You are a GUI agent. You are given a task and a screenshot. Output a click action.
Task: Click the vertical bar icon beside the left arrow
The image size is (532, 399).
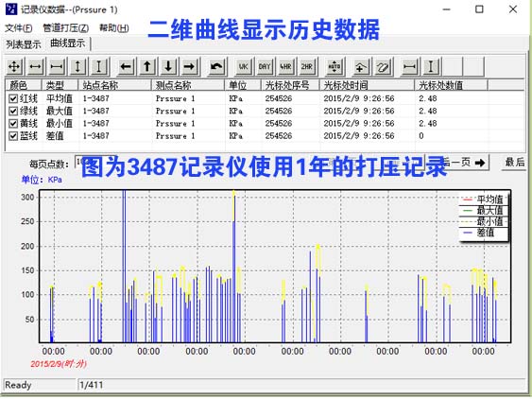coord(98,66)
